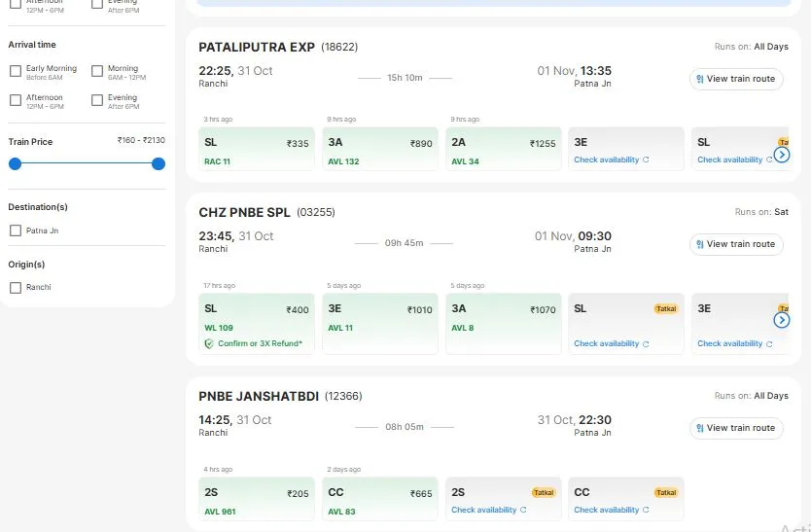Check availability for 3E on PATALIPUTRA EXP
Image resolution: width=811 pixels, height=532 pixels.
pyautogui.click(x=606, y=160)
